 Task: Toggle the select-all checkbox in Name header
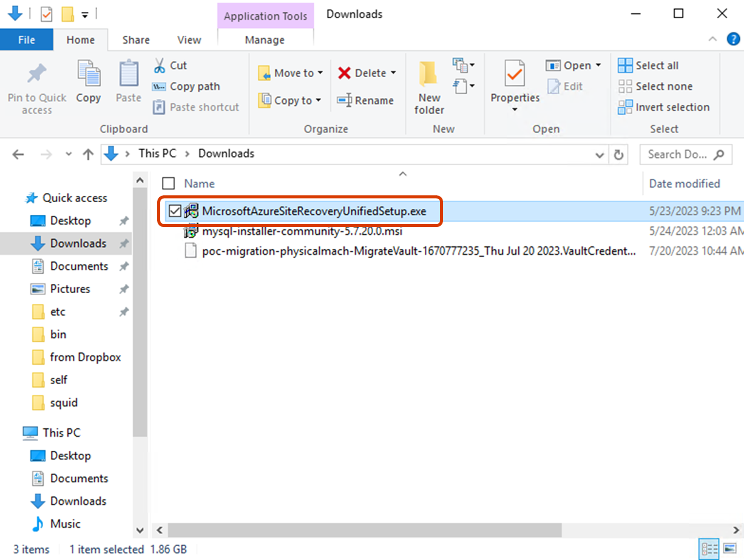pos(169,183)
